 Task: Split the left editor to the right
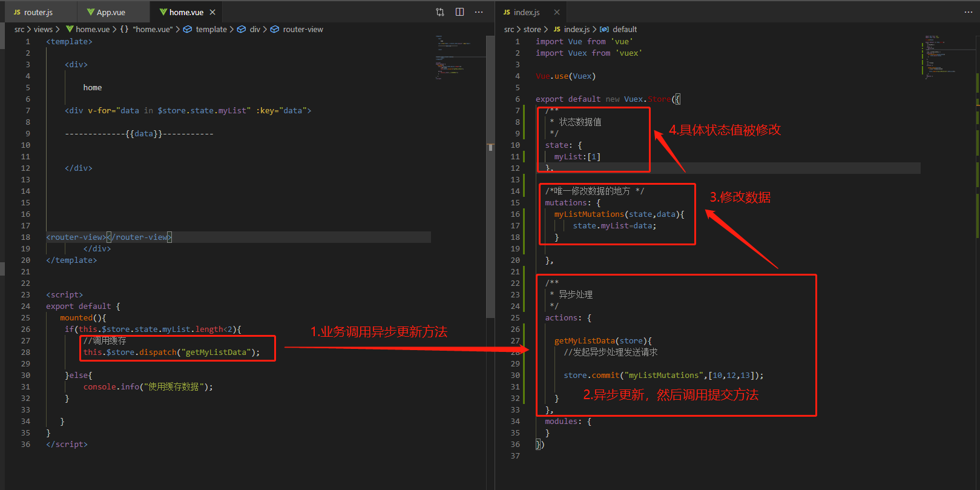460,12
